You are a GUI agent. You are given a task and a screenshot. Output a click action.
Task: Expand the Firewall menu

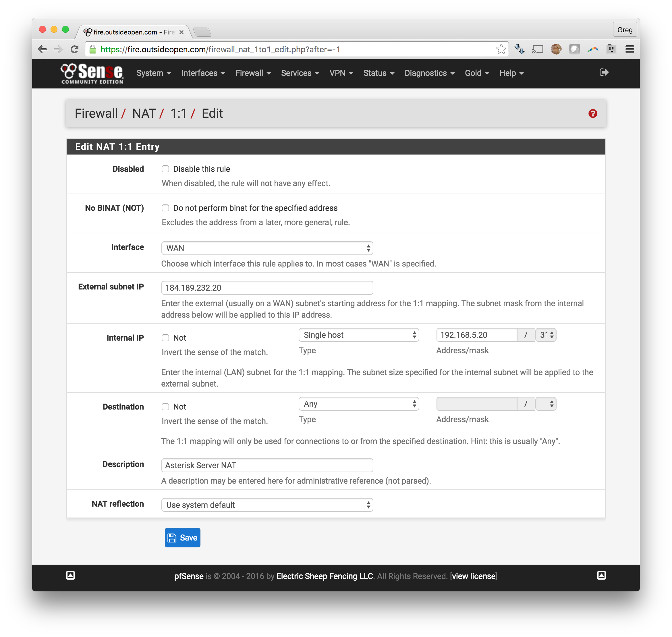click(x=253, y=73)
